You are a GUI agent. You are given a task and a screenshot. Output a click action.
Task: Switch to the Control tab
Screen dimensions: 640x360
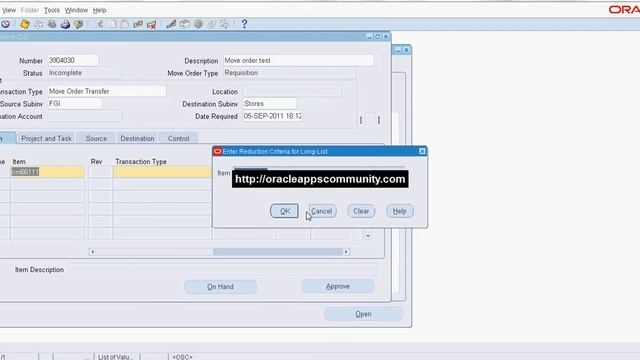[179, 138]
